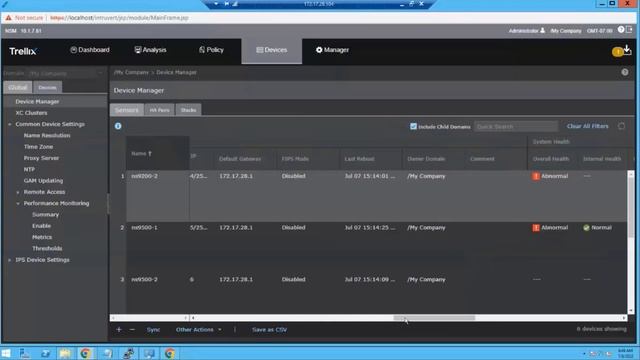Open Performance Monitoring Summary
The image size is (640, 360).
(45, 214)
